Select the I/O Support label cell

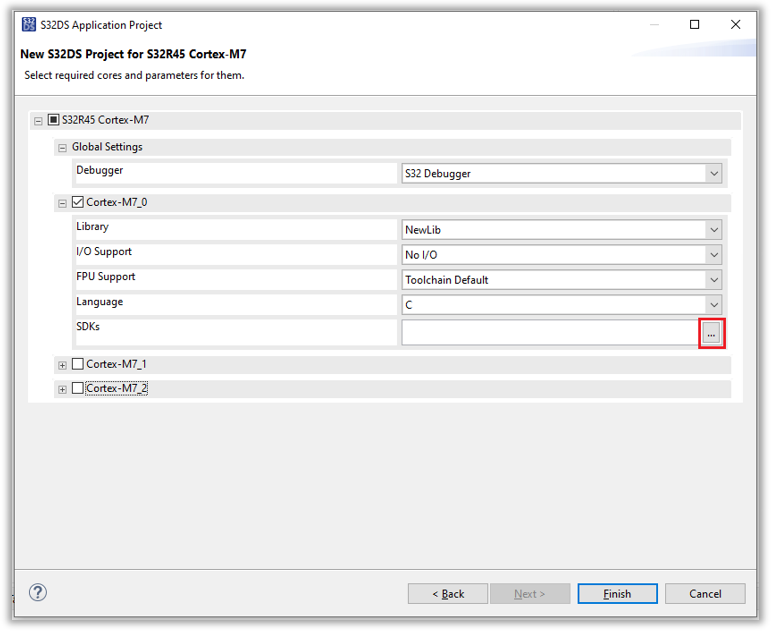point(236,256)
